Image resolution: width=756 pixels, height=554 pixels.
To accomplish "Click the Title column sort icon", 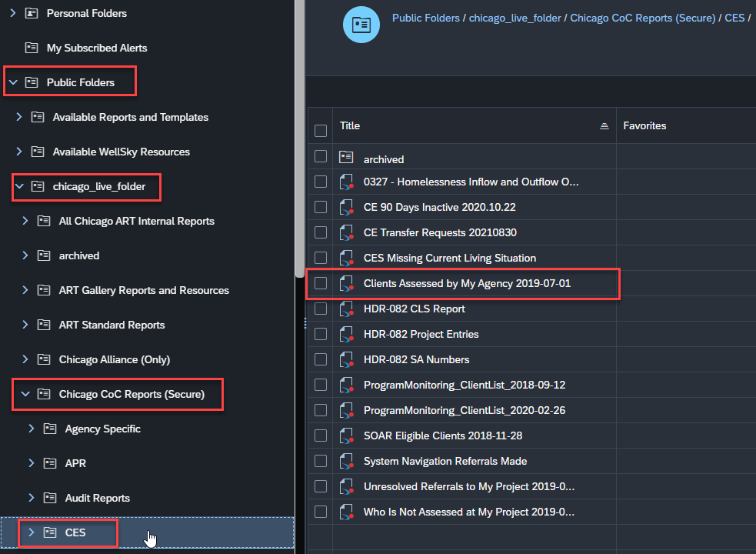I will [604, 126].
